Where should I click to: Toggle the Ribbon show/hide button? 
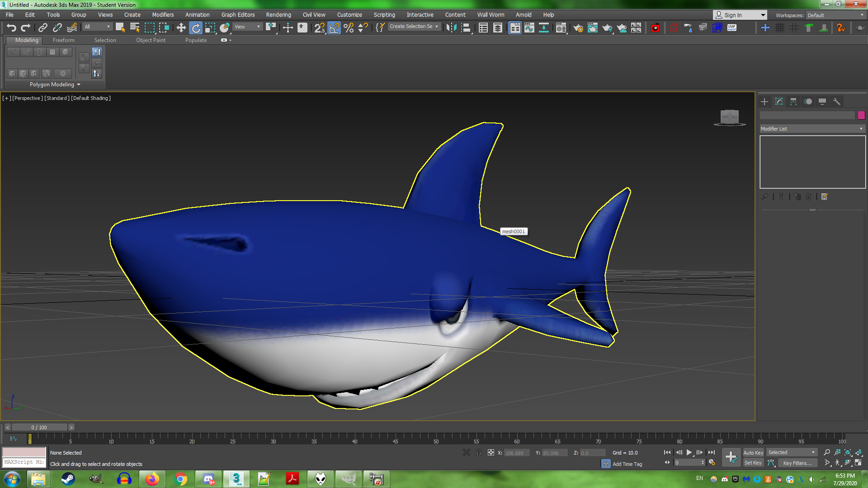point(515,28)
